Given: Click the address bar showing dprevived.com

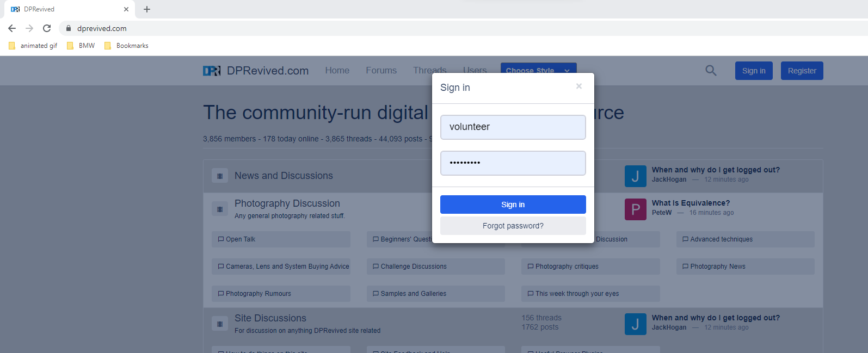Looking at the screenshot, I should click(x=463, y=28).
